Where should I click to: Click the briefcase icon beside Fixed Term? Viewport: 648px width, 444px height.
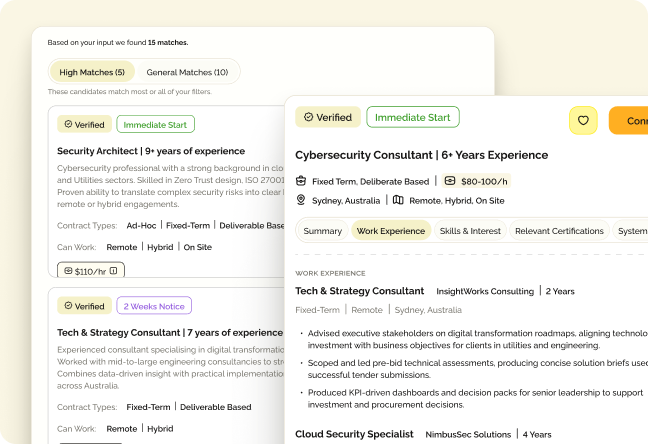[301, 181]
